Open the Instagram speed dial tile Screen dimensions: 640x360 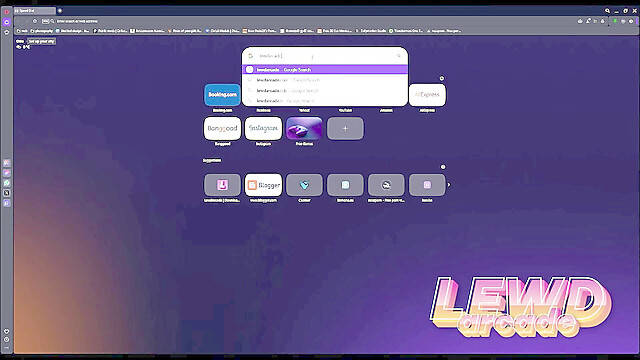[x=263, y=129]
